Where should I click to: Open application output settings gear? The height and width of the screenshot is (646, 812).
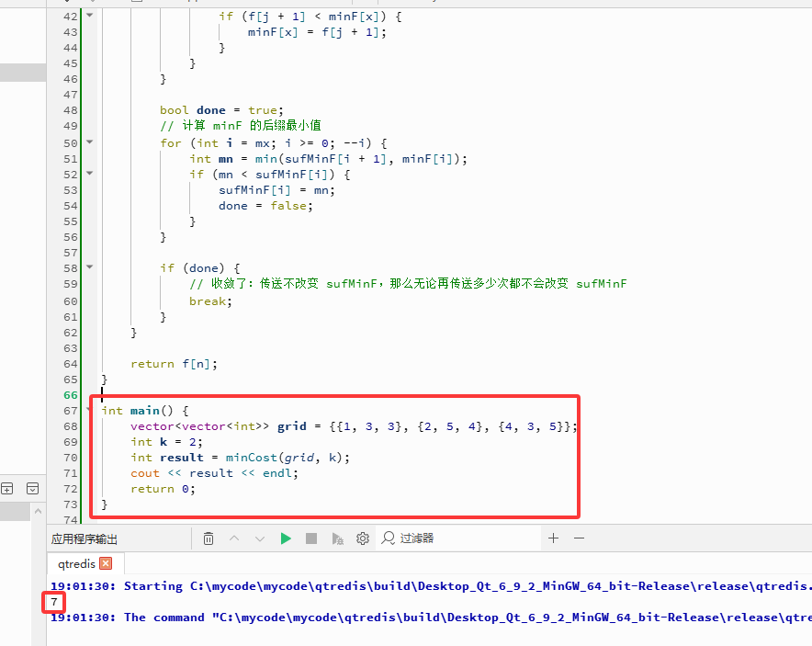(363, 538)
